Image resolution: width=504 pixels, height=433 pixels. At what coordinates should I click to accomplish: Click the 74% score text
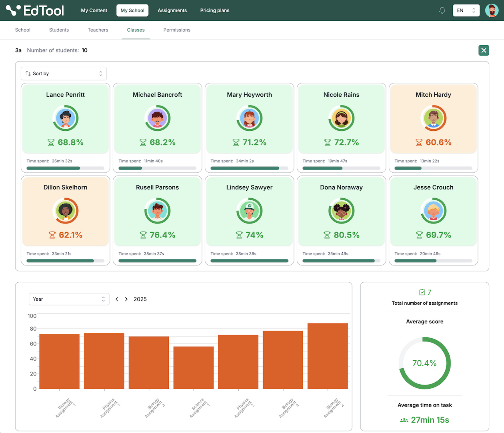[254, 235]
